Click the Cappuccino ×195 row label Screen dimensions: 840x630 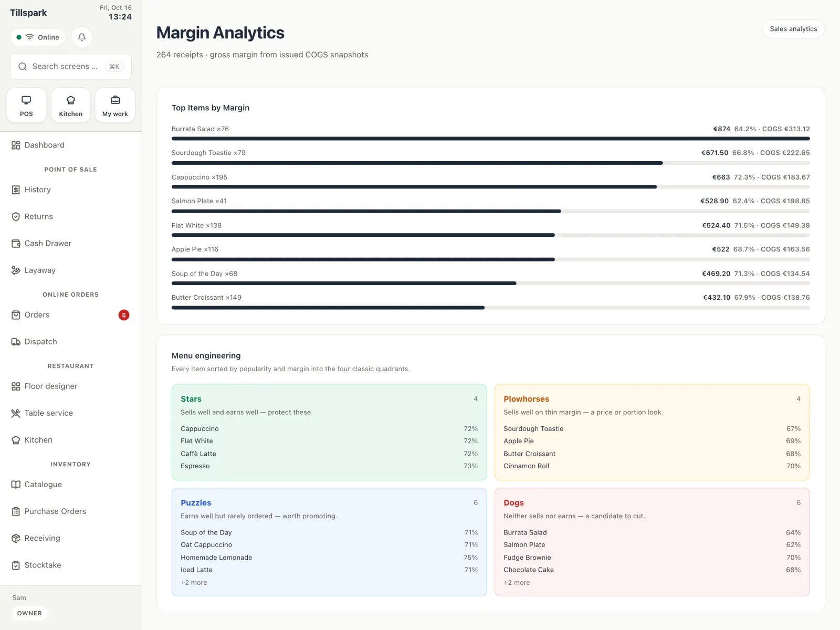[x=199, y=177]
